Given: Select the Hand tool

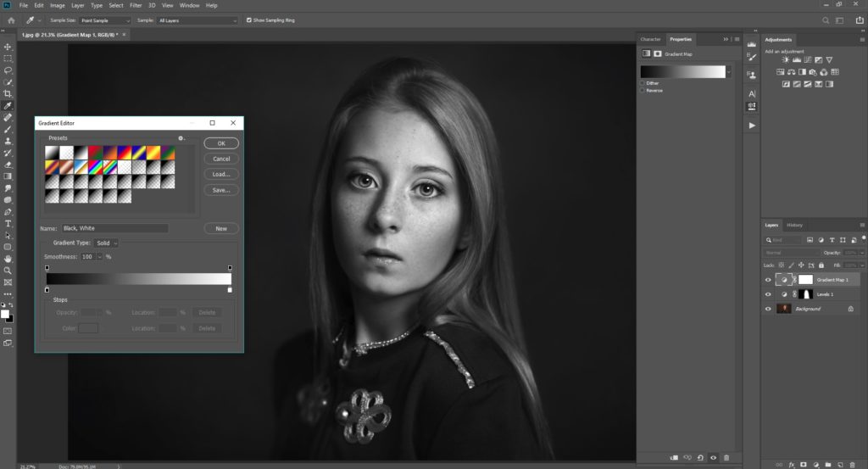Looking at the screenshot, I should coord(8,259).
